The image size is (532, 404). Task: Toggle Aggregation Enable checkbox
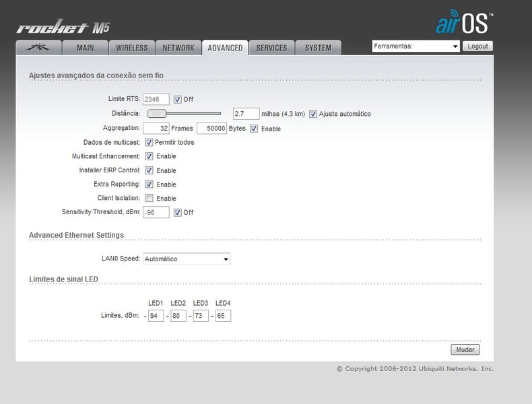click(x=254, y=129)
